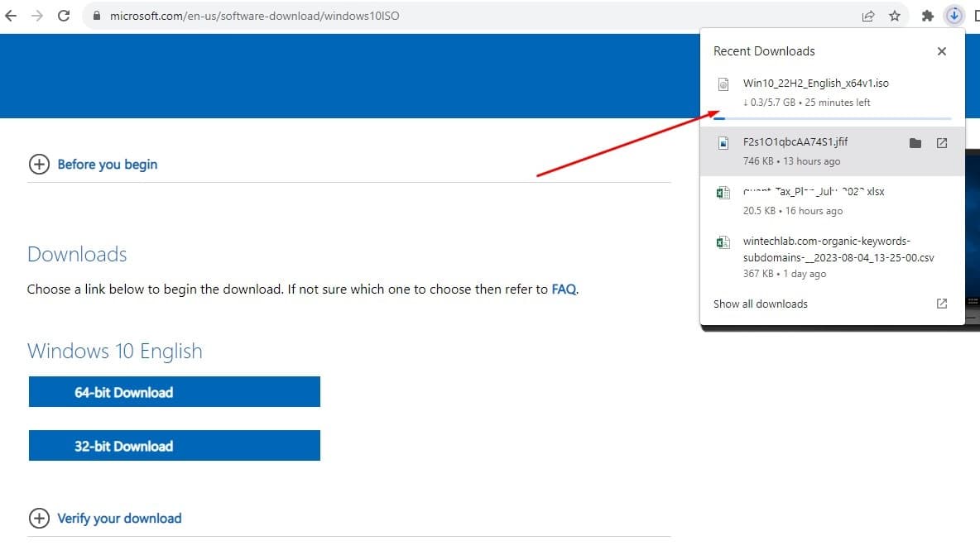The height and width of the screenshot is (560, 980).
Task: Bookmark this page with the star icon
Action: pos(896,14)
